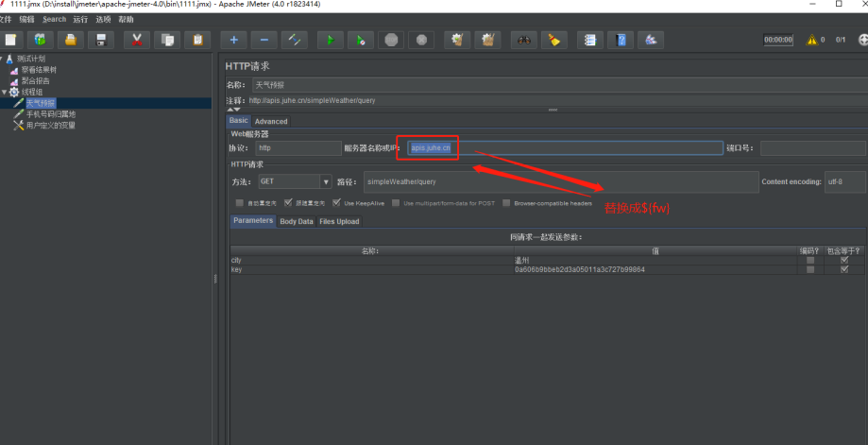Screen dimensions: 868x445
Task: Click the Shutdown test icon
Action: tap(422, 40)
